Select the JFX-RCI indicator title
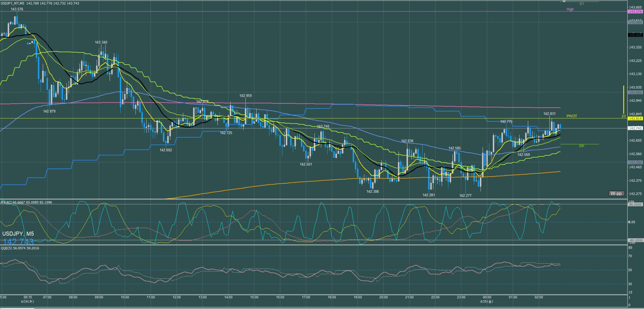The image size is (644, 309). coord(22,202)
